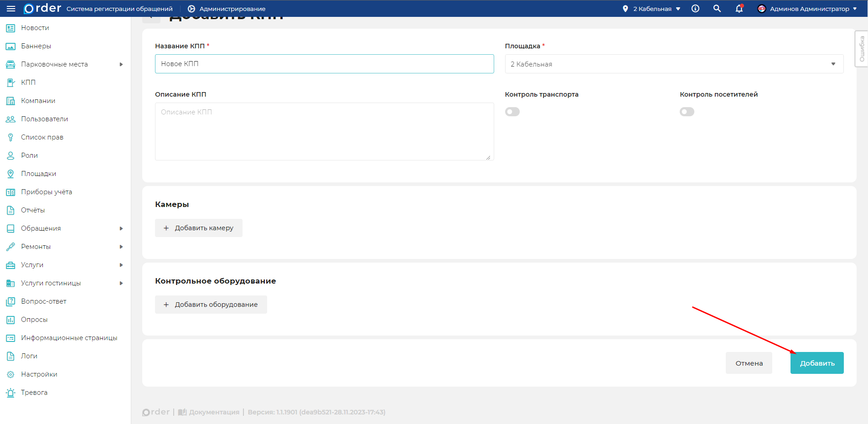The height and width of the screenshot is (424, 868).
Task: Open the Площадка dropdown
Action: [x=674, y=64]
